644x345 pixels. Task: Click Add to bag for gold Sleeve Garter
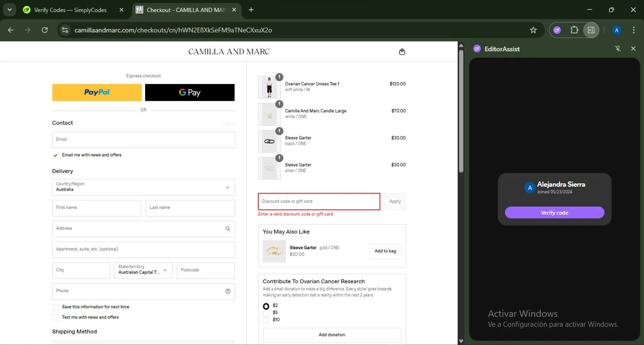385,251
